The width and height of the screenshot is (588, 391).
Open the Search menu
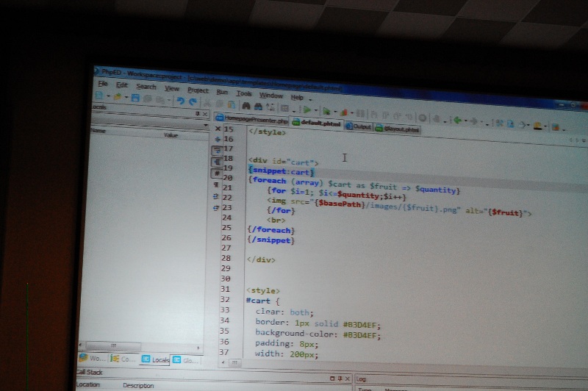(146, 87)
